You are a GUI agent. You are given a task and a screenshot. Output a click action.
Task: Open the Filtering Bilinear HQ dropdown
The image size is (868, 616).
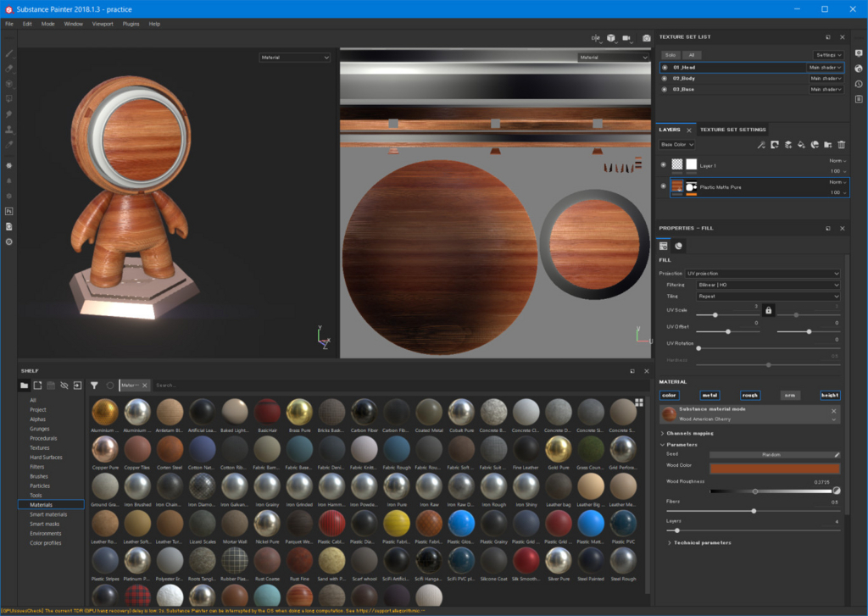pos(768,285)
